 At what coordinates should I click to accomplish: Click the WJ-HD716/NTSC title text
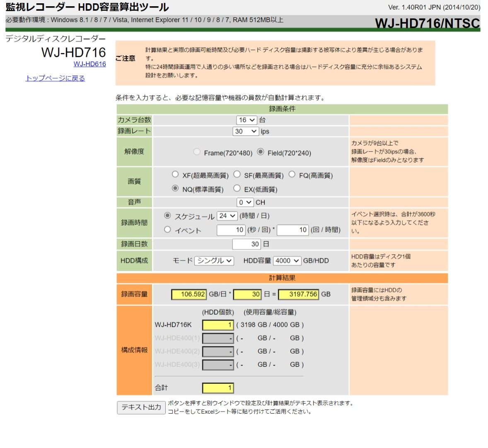pos(428,23)
